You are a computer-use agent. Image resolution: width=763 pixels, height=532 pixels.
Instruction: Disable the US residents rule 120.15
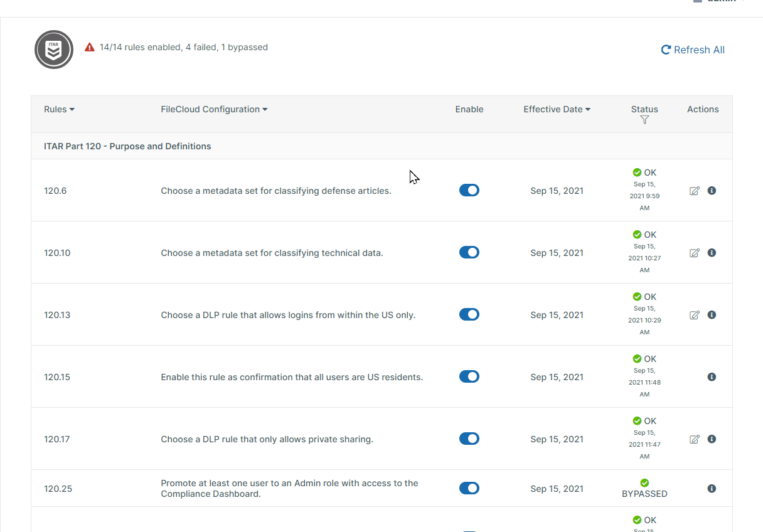tap(469, 376)
